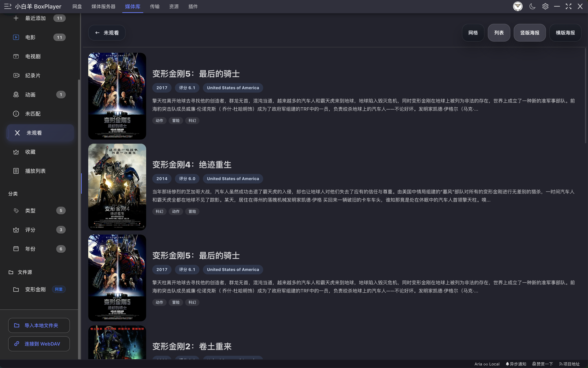This screenshot has width=588, height=368.
Task: Open the 插件 tab
Action: coord(193,7)
